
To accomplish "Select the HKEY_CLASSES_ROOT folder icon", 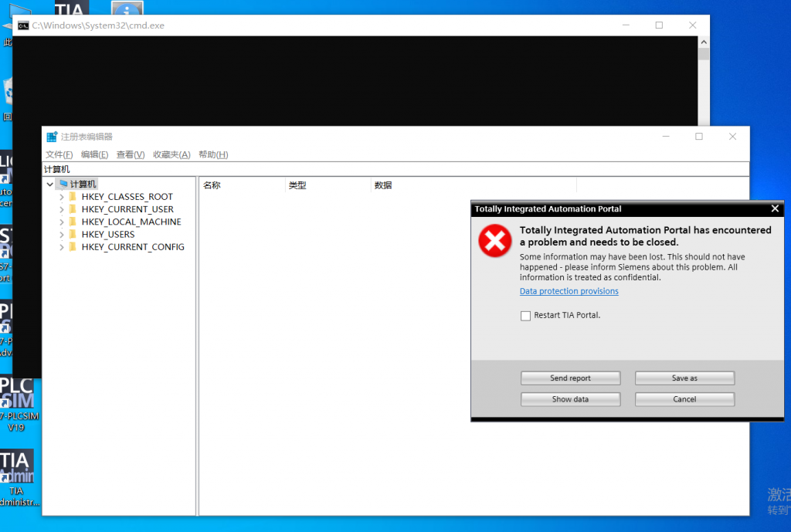I will [73, 196].
